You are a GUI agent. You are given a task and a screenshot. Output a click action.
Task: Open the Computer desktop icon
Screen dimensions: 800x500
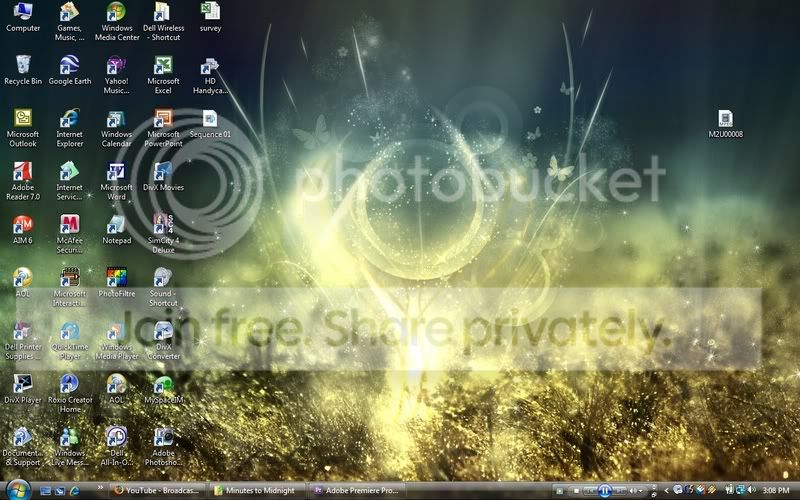[23, 18]
